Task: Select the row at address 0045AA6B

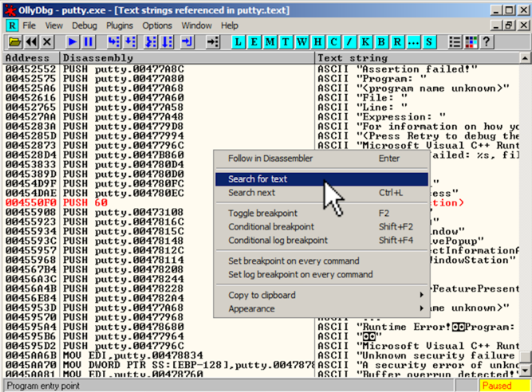Action: pos(262,355)
